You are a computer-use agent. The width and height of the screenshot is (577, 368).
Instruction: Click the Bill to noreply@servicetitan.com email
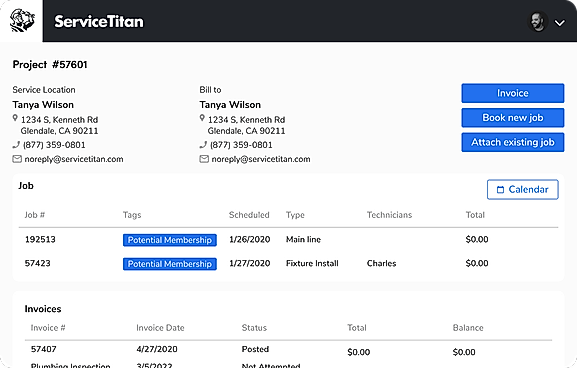(x=261, y=159)
